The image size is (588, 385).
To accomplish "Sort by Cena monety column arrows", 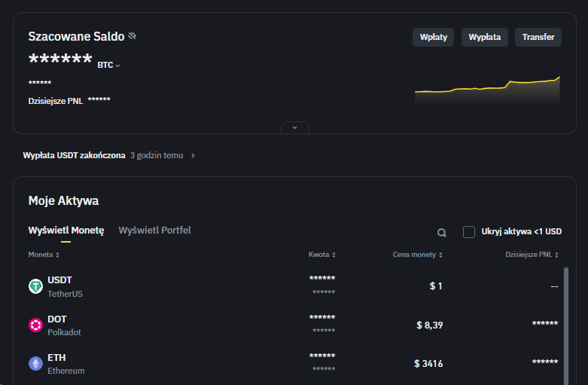I will [440, 255].
